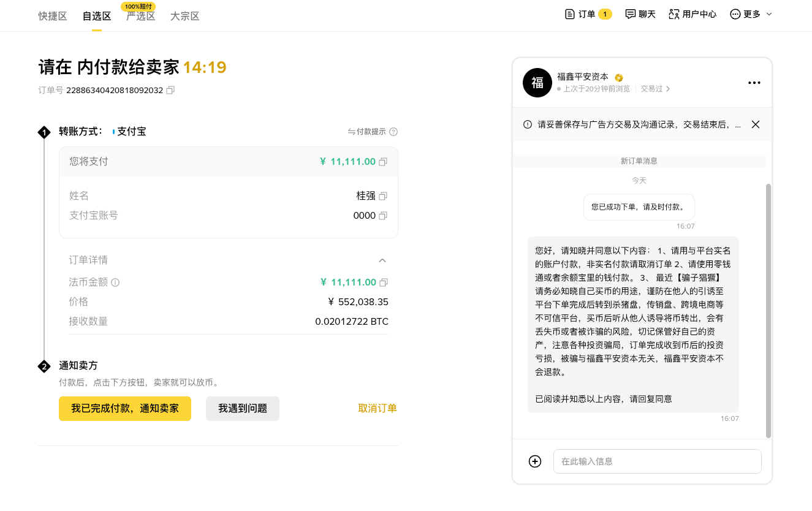Open 用户中心 in the header

(699, 14)
